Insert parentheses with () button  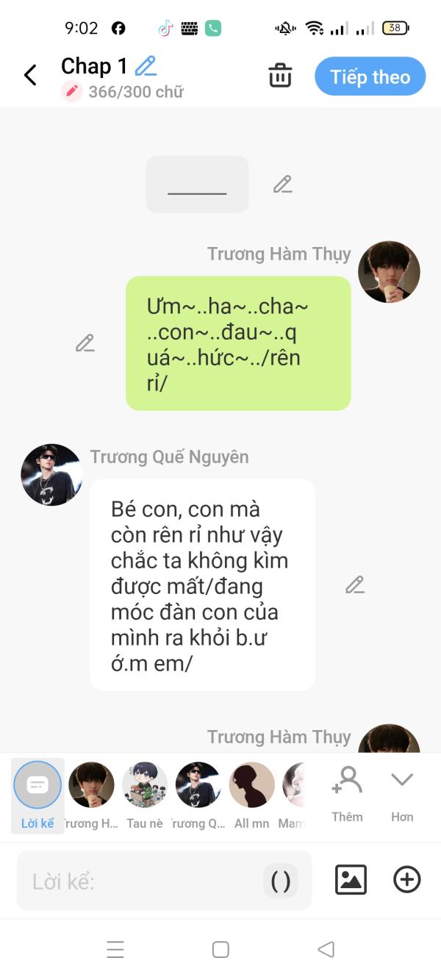[x=281, y=881]
